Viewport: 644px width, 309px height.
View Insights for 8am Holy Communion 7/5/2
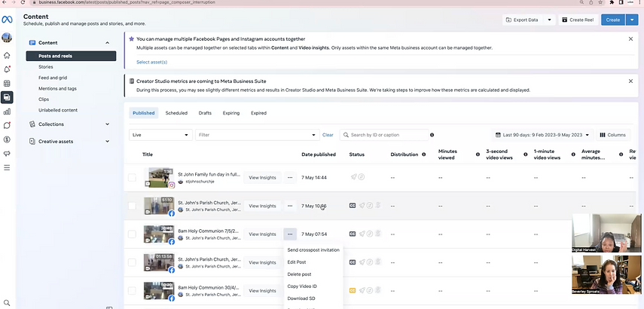262,234
